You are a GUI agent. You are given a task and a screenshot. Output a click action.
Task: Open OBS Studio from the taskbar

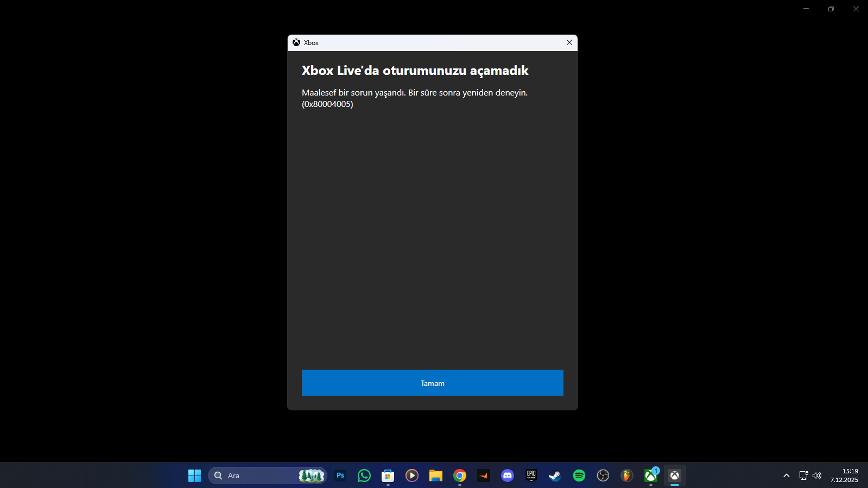pyautogui.click(x=603, y=476)
